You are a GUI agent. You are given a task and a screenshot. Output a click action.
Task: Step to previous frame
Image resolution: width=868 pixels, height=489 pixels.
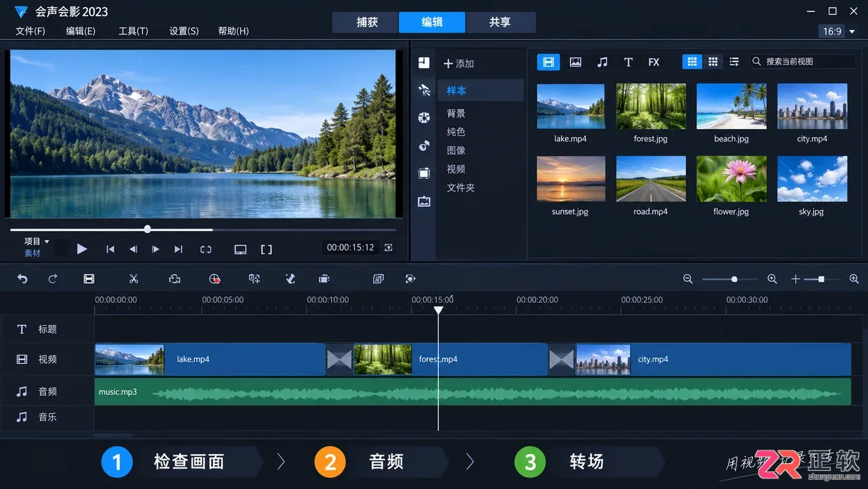click(133, 249)
